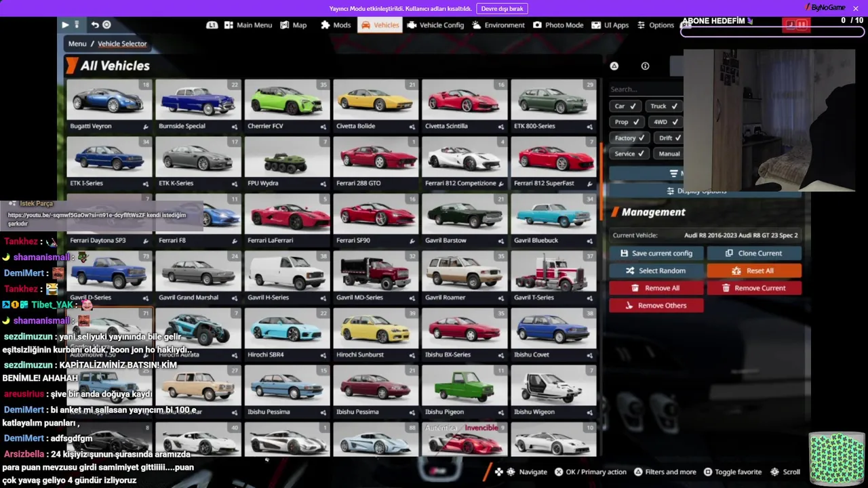868x488 pixels.
Task: Select the Gavril T-Series truck thumbnail
Action: point(553,272)
